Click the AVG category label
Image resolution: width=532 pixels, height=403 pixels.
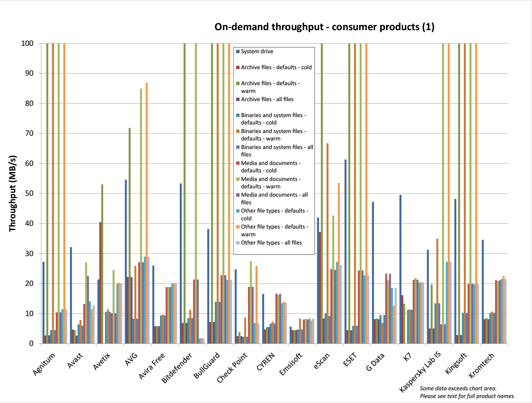tap(132, 359)
